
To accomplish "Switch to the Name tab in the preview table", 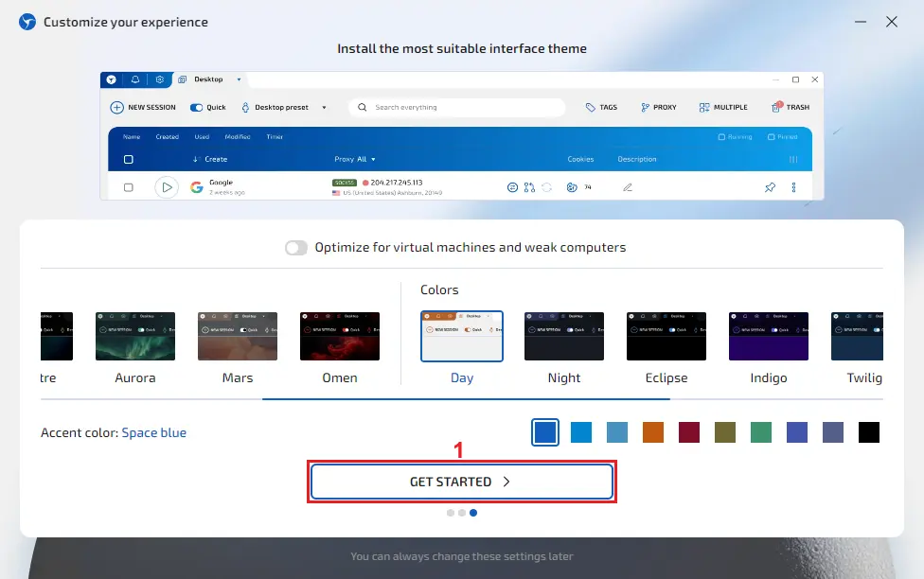I will [132, 136].
